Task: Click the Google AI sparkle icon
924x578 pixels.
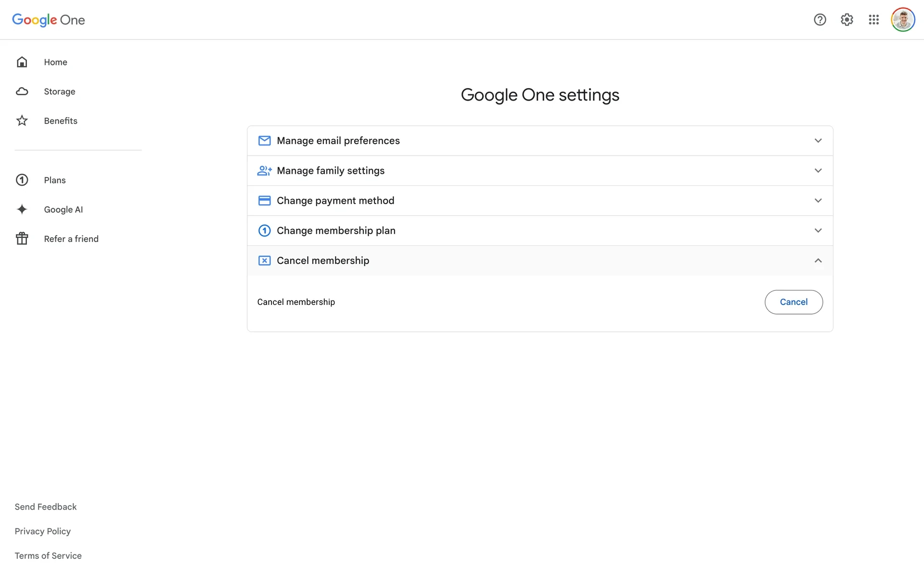Action: [x=22, y=210]
